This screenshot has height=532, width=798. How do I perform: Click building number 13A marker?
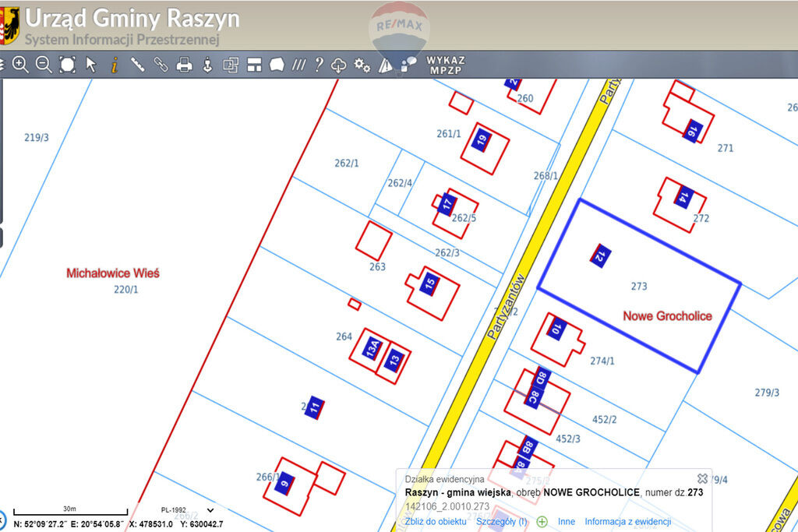click(373, 348)
